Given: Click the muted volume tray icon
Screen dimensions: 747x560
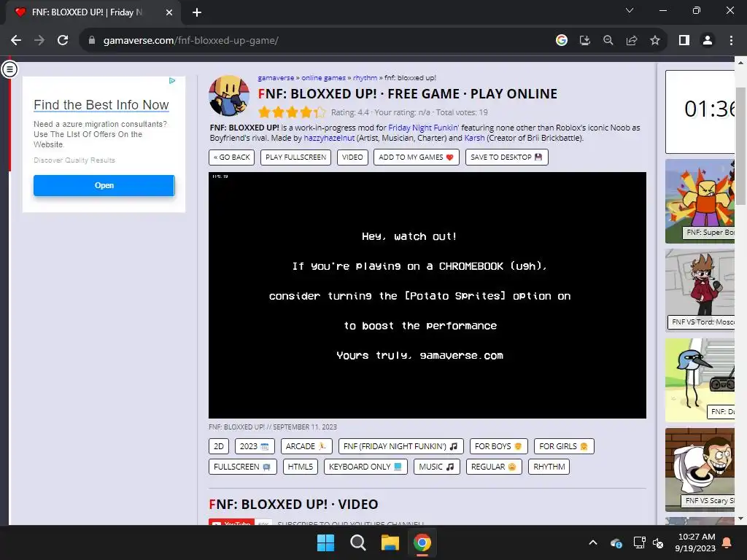Looking at the screenshot, I should (658, 542).
